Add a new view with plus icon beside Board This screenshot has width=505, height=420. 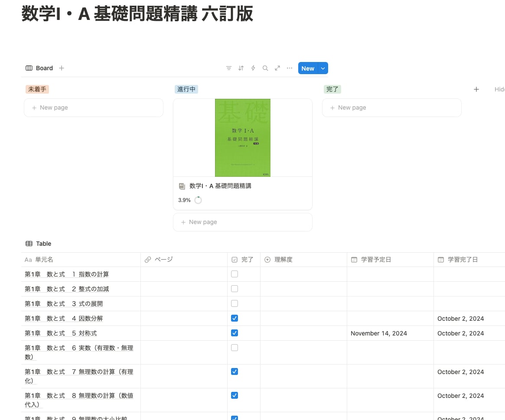click(62, 68)
